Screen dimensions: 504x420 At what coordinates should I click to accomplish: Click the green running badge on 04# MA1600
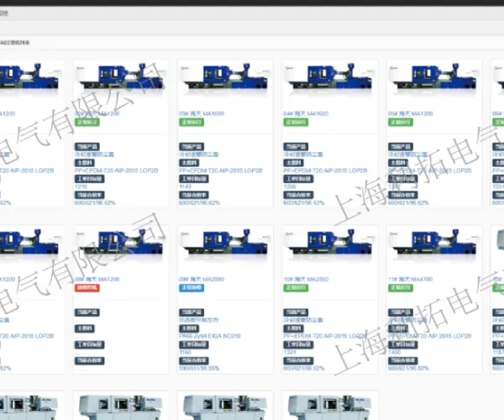coord(296,122)
